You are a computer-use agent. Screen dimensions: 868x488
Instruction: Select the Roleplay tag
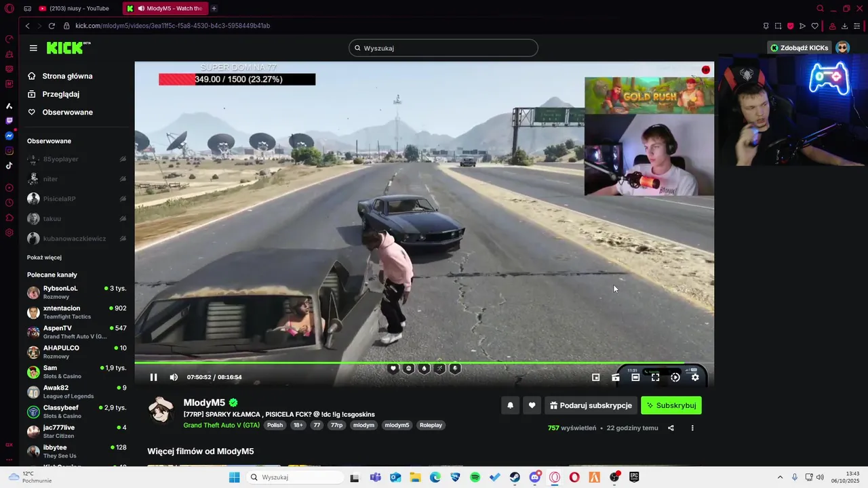(431, 425)
